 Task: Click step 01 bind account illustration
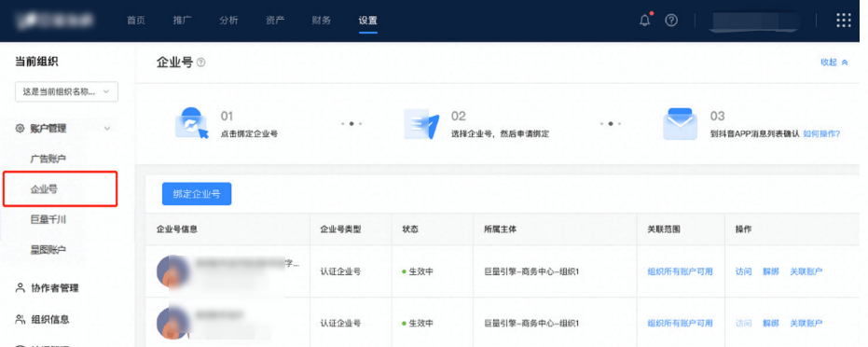point(191,123)
